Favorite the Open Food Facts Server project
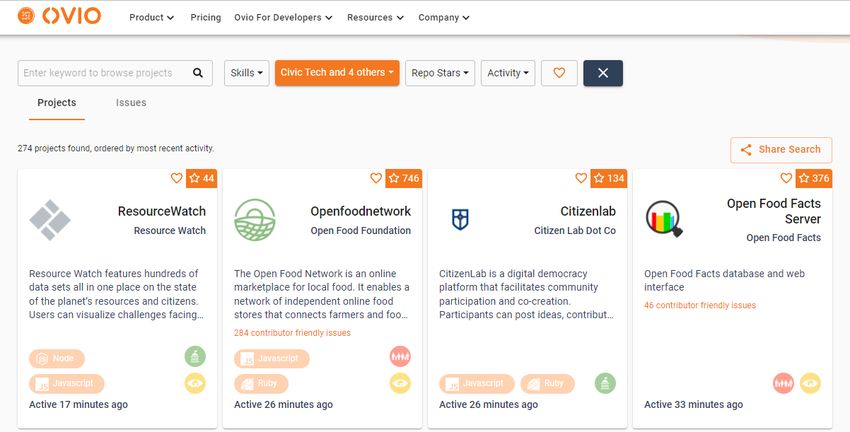Image resolution: width=850 pixels, height=432 pixels. pos(786,178)
